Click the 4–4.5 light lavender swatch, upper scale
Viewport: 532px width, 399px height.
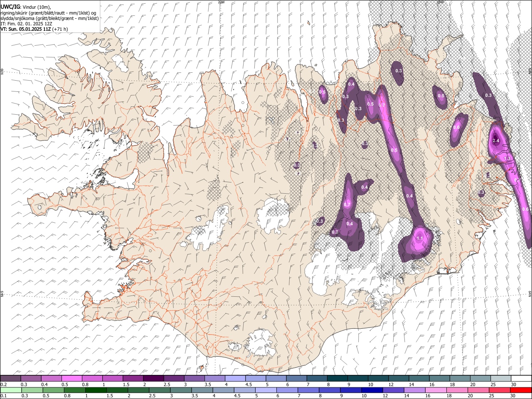point(235,379)
